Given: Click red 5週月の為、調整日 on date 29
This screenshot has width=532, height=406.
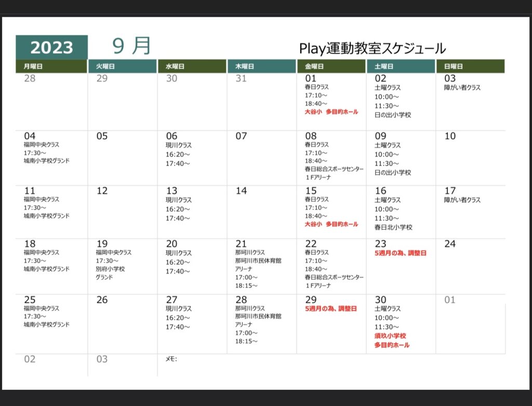Looking at the screenshot, I should click(331, 309).
